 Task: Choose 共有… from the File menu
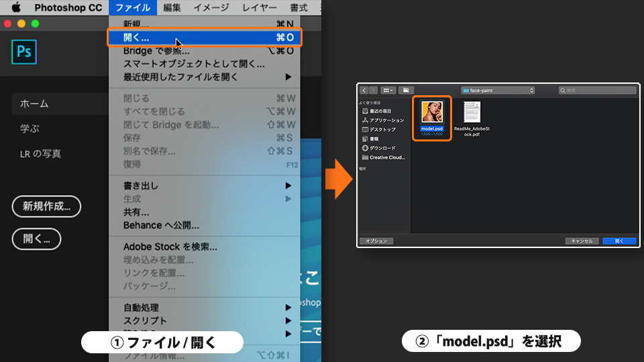[205, 213]
